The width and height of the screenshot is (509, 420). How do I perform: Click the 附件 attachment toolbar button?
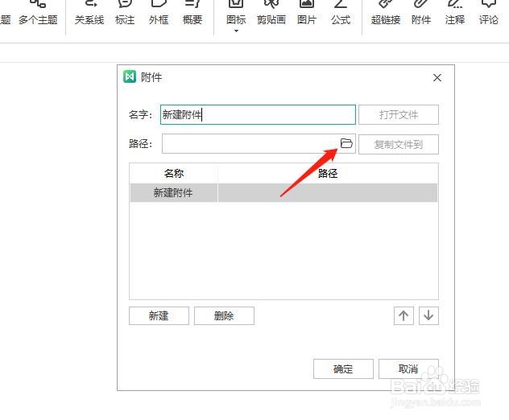421,13
